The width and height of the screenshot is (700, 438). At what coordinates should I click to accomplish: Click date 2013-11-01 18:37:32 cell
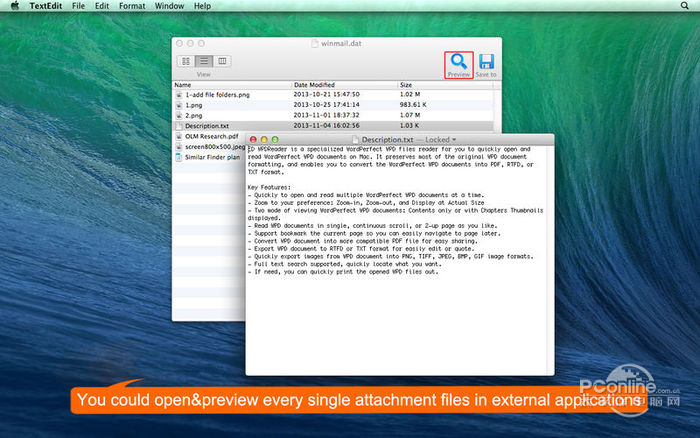[326, 115]
